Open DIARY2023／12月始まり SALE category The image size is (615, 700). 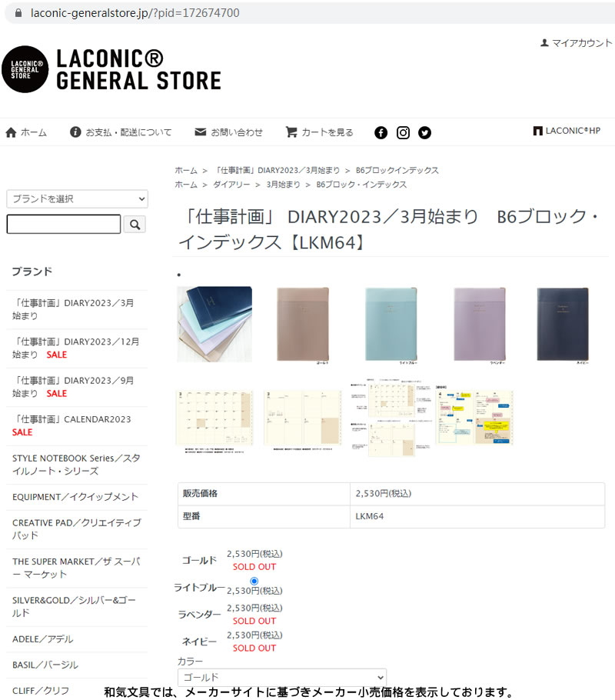[77, 348]
